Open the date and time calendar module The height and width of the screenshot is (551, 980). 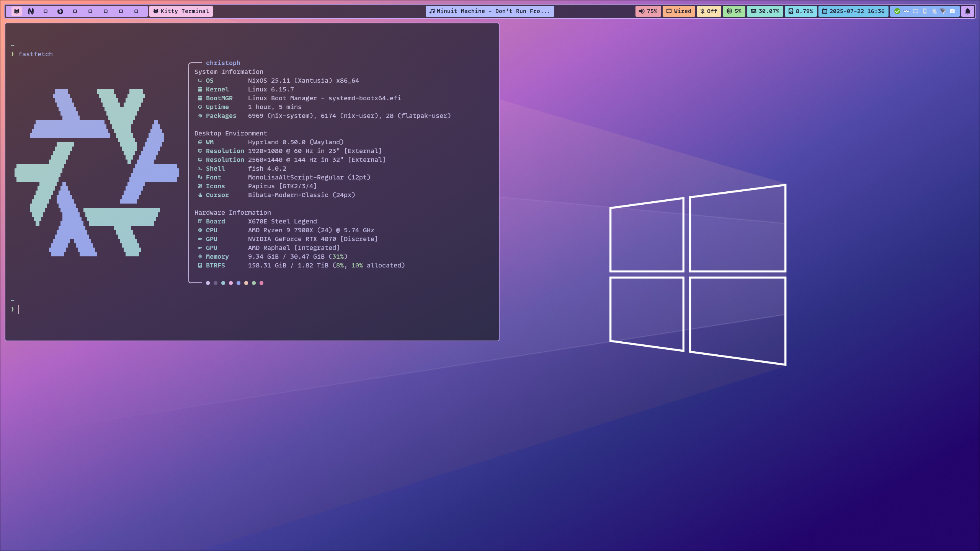coord(853,11)
